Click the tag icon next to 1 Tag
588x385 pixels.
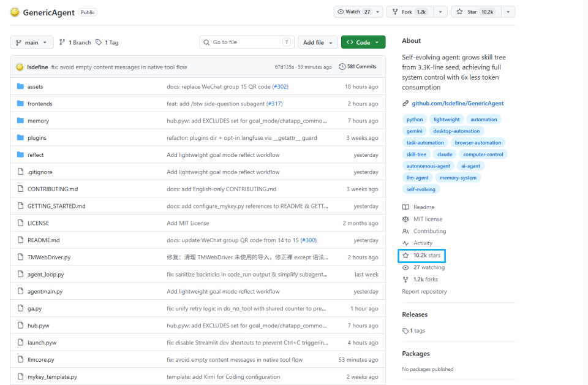coord(99,42)
